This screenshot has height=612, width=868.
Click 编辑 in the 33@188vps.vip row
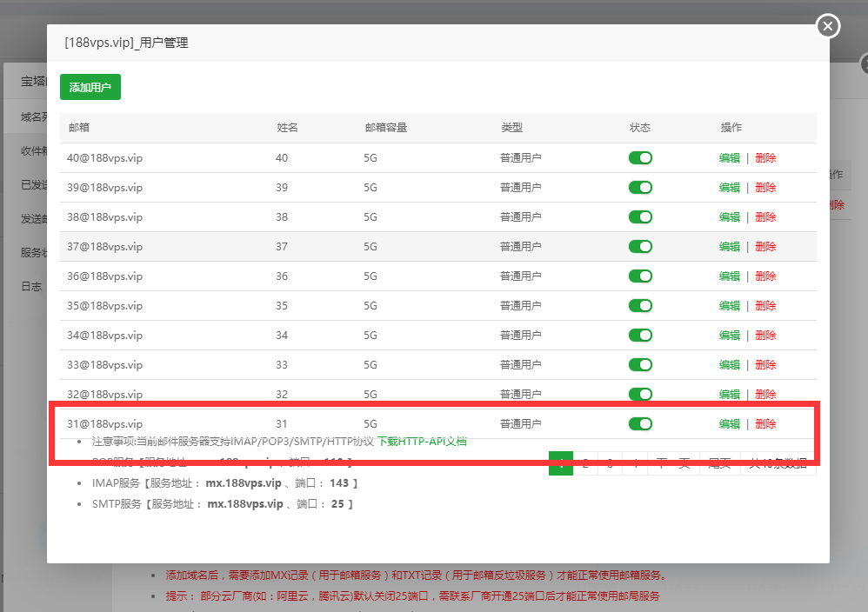coord(730,364)
